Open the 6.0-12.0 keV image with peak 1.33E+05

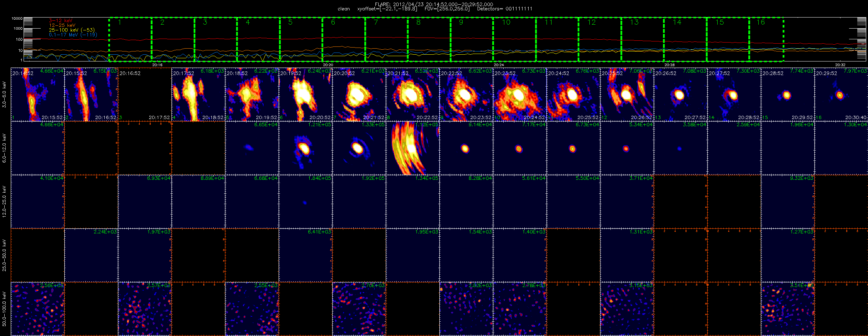pos(359,148)
